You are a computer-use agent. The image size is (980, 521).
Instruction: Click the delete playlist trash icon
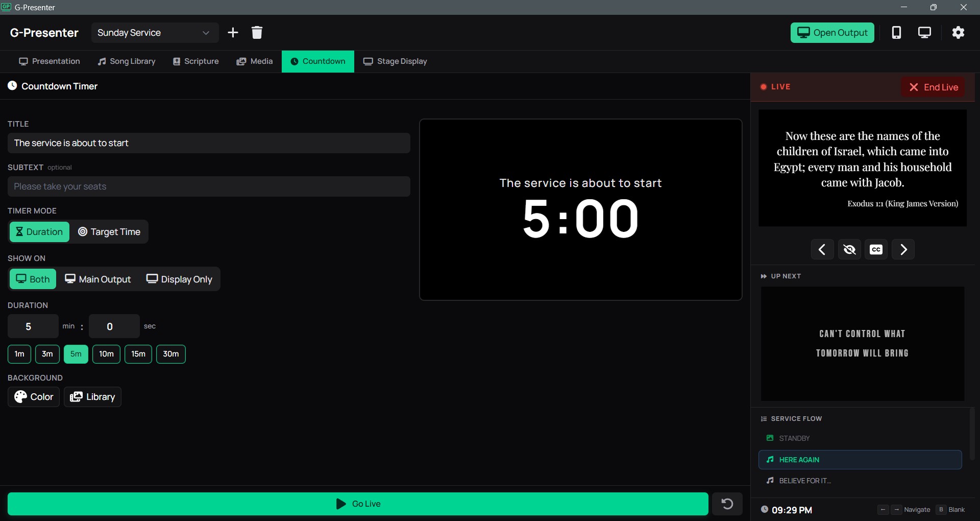click(257, 32)
